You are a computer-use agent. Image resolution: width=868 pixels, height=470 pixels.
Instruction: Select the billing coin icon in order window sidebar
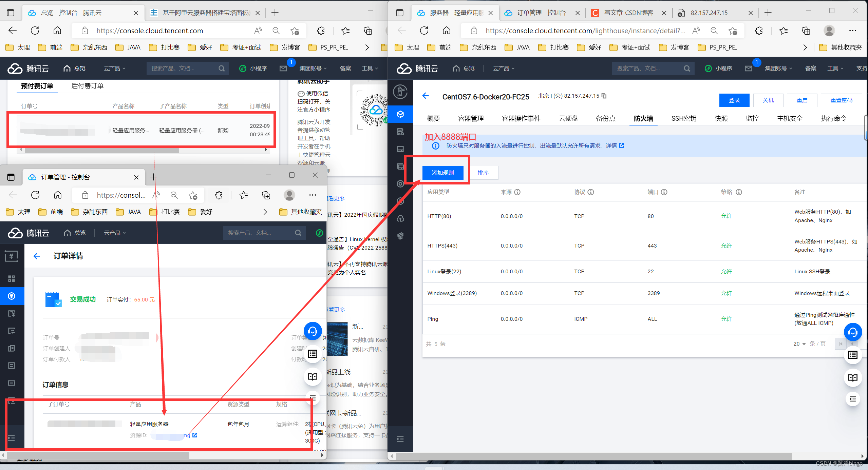12,296
